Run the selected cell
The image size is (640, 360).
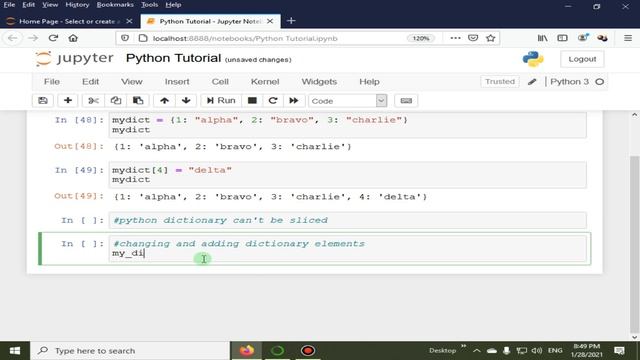pyautogui.click(x=221, y=101)
